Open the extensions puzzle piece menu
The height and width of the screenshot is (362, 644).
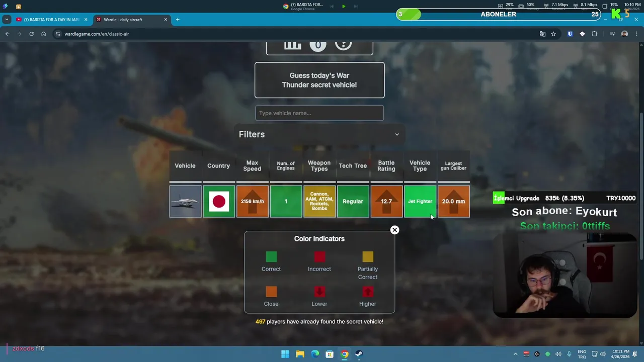point(594,34)
